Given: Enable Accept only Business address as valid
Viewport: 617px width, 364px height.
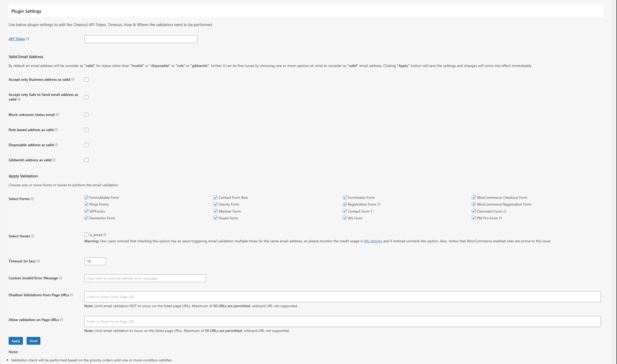Looking at the screenshot, I should tap(86, 79).
